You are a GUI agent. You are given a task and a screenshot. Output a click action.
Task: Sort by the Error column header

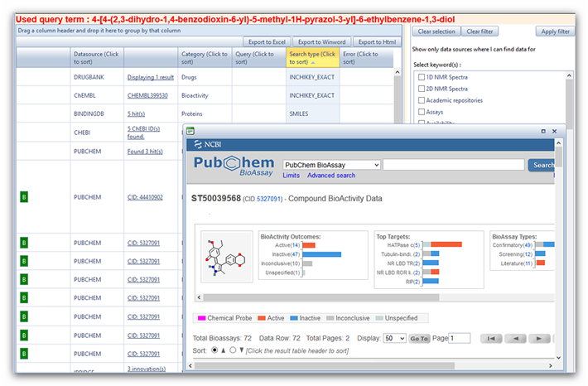coord(366,58)
